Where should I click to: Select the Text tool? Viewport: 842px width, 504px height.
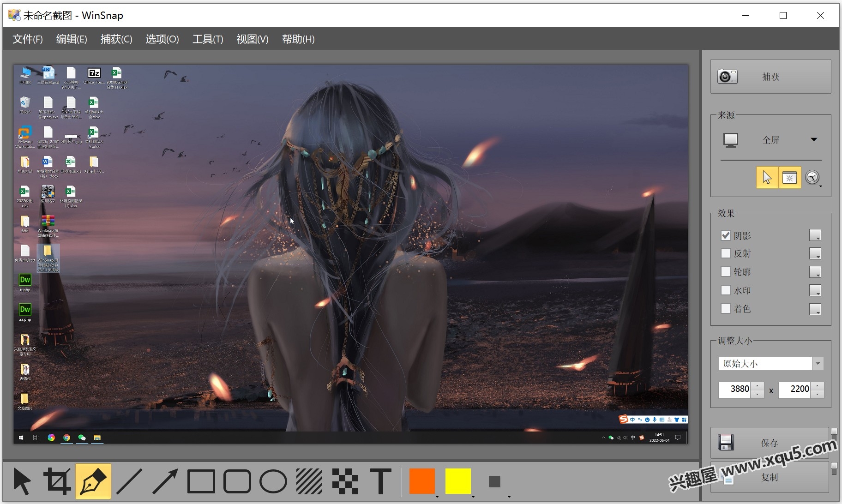coord(381,481)
